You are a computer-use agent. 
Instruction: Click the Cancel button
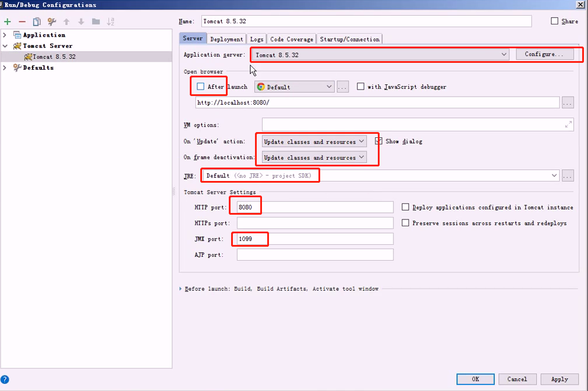pyautogui.click(x=517, y=379)
